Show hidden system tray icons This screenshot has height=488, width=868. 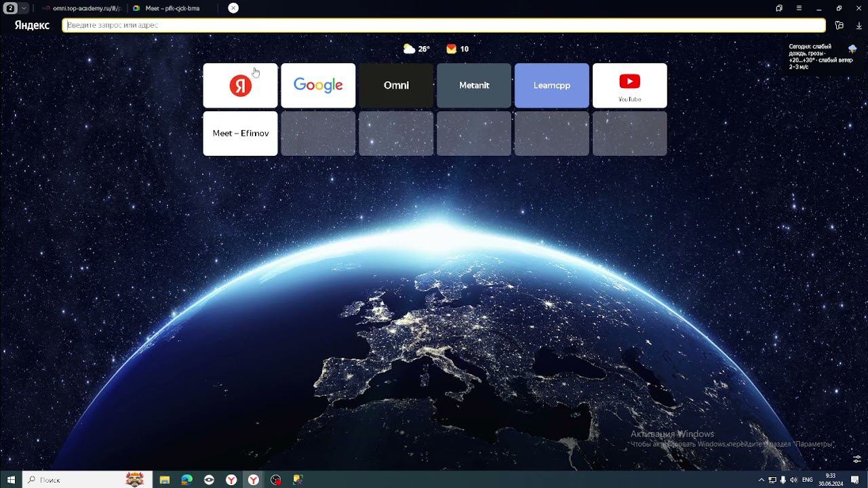(x=762, y=480)
